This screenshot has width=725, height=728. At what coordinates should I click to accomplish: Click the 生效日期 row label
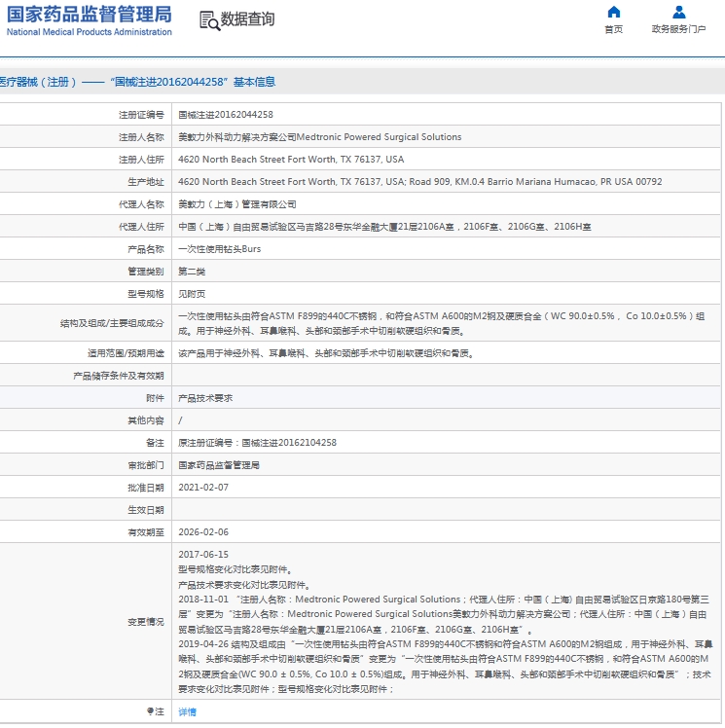point(146,510)
